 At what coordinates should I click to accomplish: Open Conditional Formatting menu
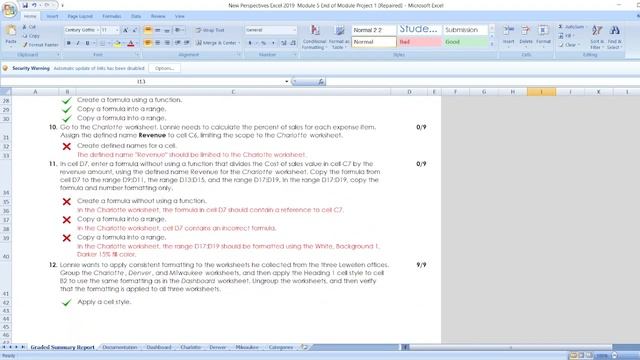pyautogui.click(x=314, y=37)
